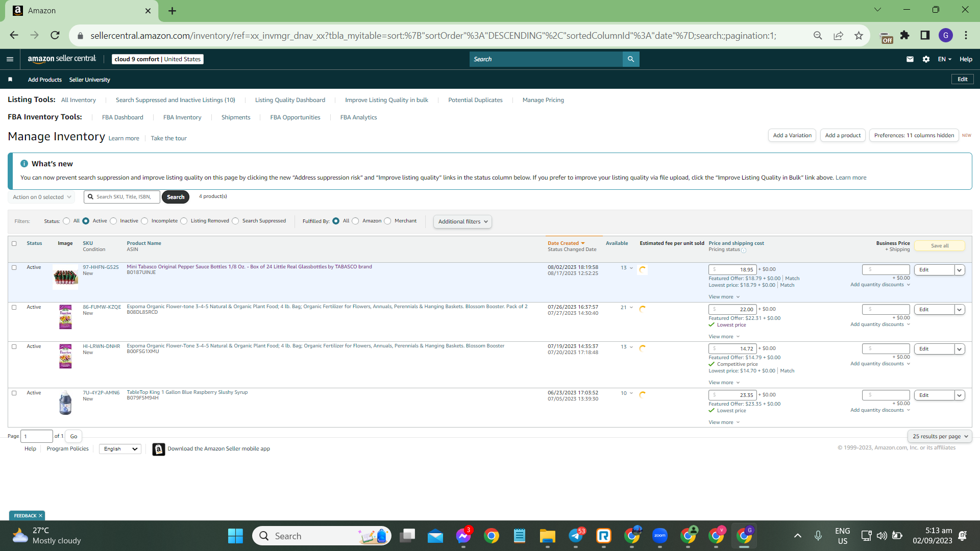Open the settings gear in Seller Central
Viewport: 980px width, 551px height.
pos(926,59)
